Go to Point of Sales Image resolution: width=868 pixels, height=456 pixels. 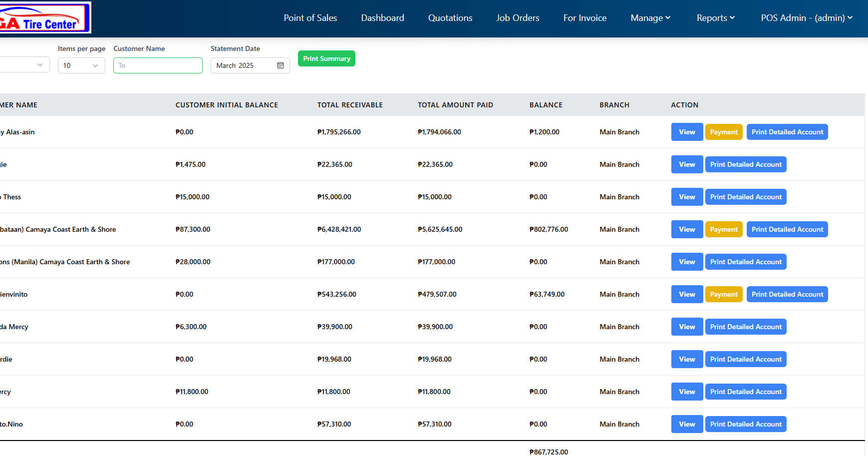[310, 18]
